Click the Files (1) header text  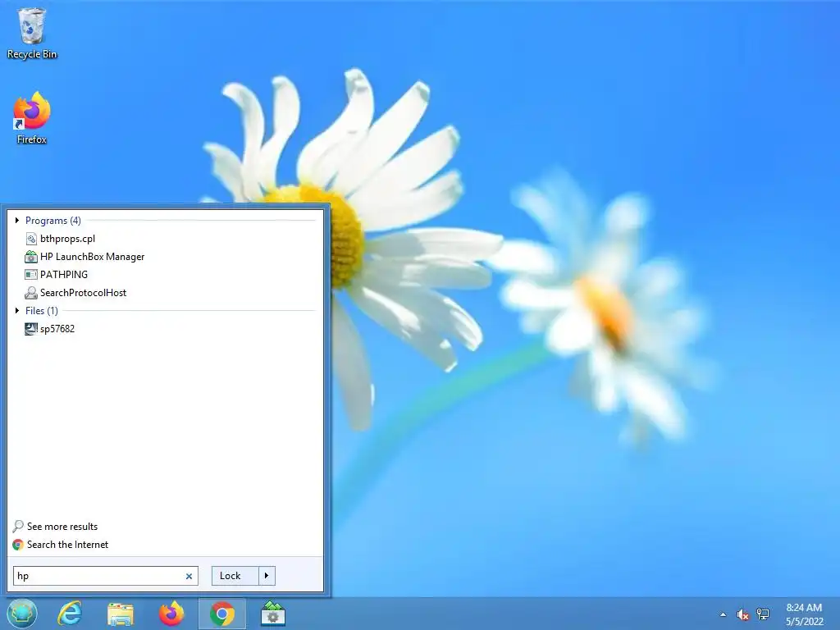pos(42,310)
